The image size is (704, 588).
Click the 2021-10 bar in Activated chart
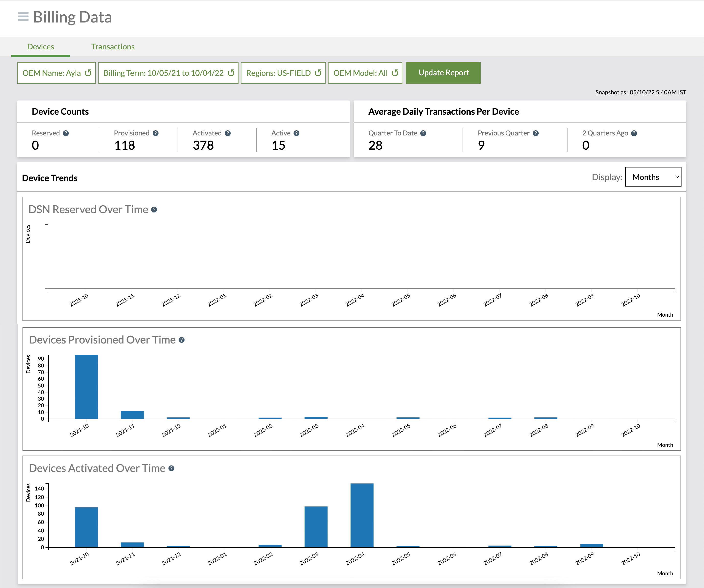(86, 527)
